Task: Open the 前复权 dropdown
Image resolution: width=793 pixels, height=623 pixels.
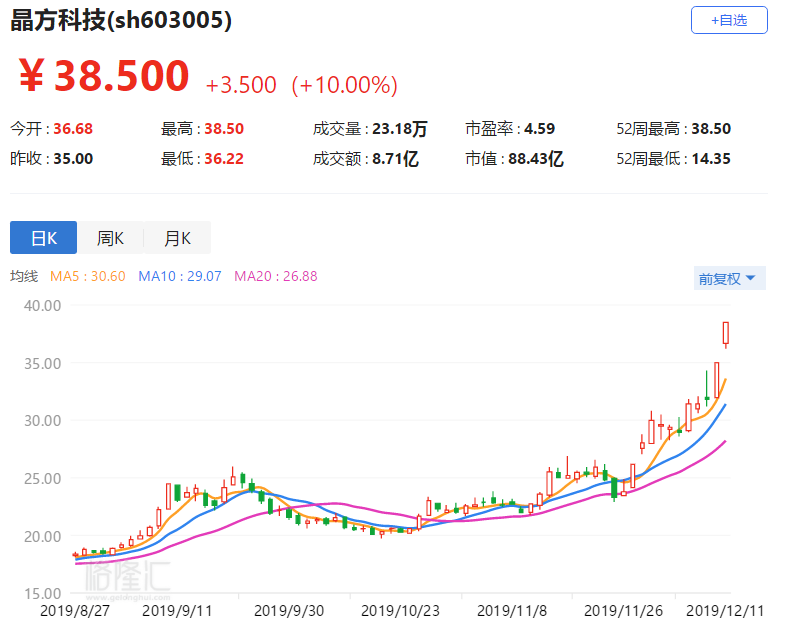Action: (x=729, y=279)
